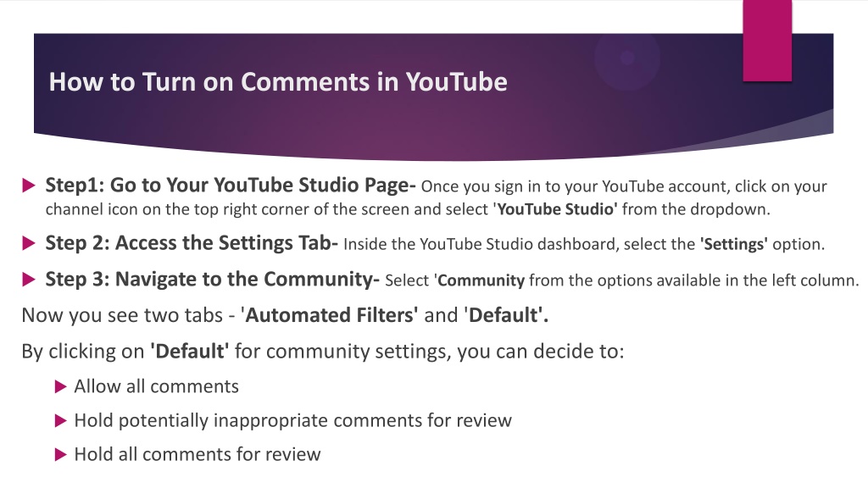
Task: Click the 'Hold all comments for review' text
Action: pyautogui.click(x=198, y=454)
